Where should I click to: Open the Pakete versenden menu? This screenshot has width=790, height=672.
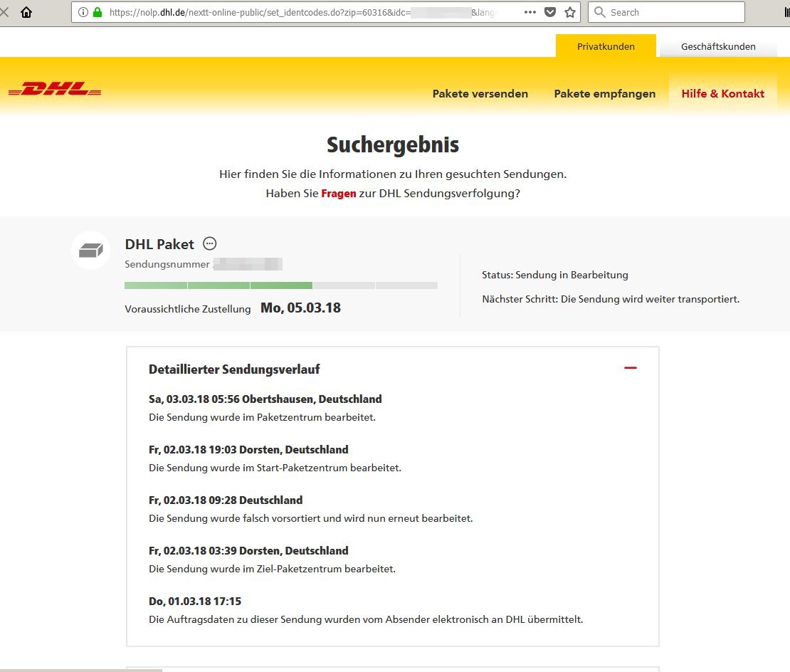click(x=480, y=94)
